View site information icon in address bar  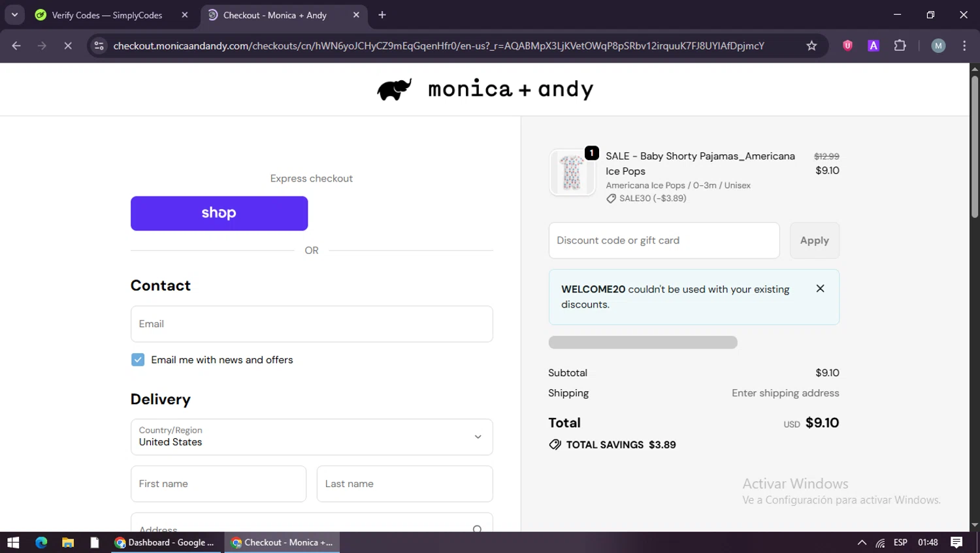pyautogui.click(x=99, y=46)
